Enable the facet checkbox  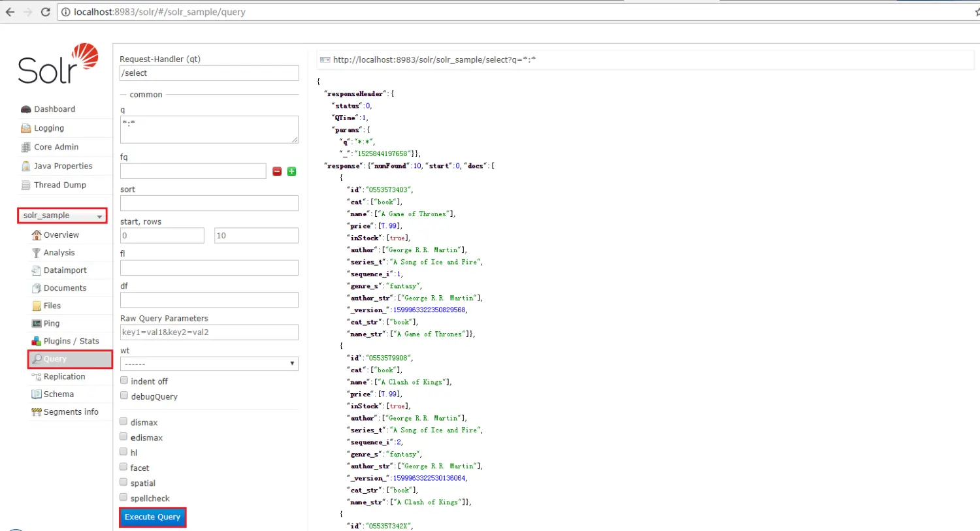[x=123, y=467]
